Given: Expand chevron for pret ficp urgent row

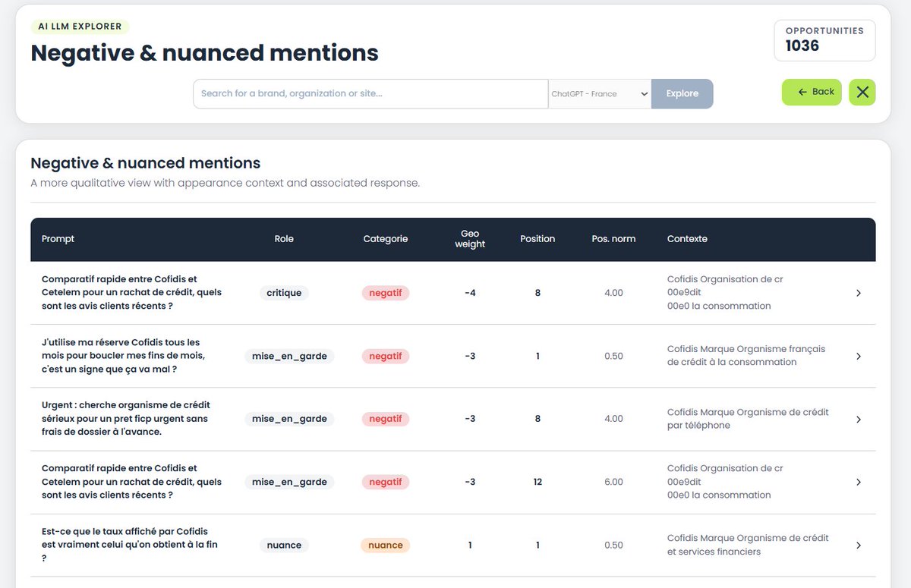Looking at the screenshot, I should click(x=859, y=419).
